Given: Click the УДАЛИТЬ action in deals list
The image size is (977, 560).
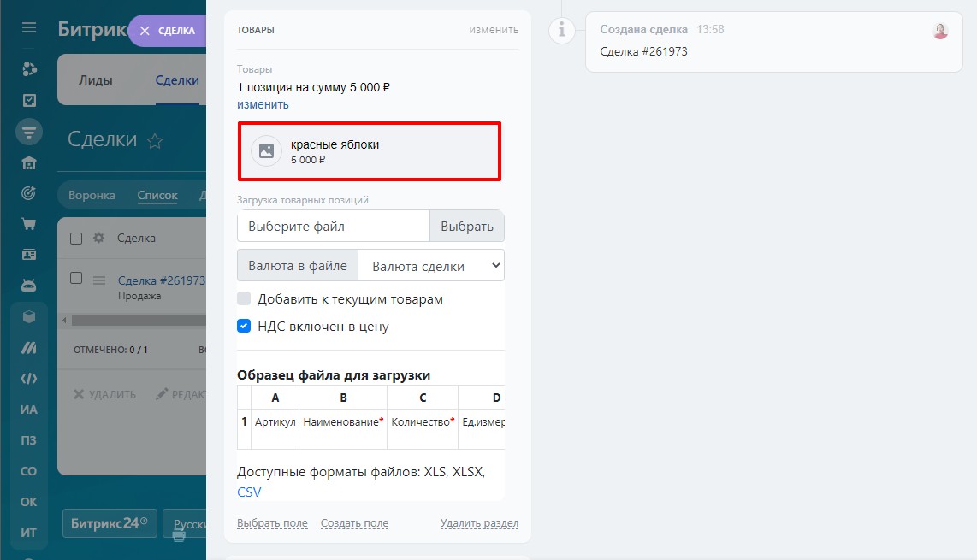Looking at the screenshot, I should coord(104,394).
